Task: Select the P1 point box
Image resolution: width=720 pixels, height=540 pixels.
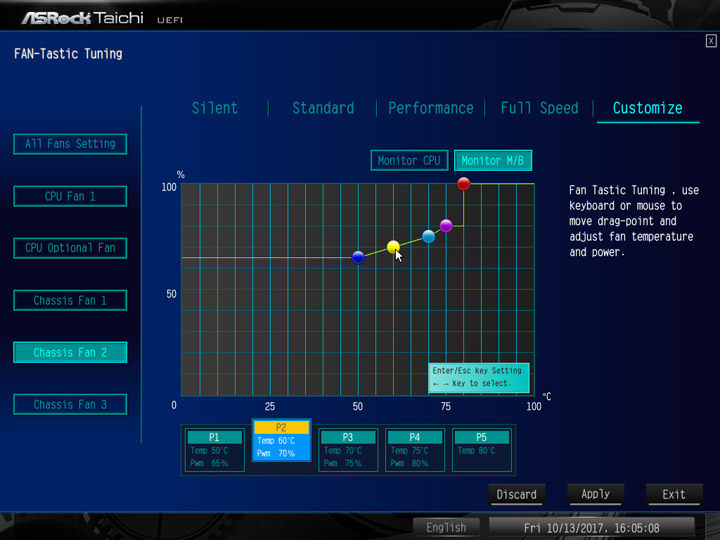Action: [214, 450]
